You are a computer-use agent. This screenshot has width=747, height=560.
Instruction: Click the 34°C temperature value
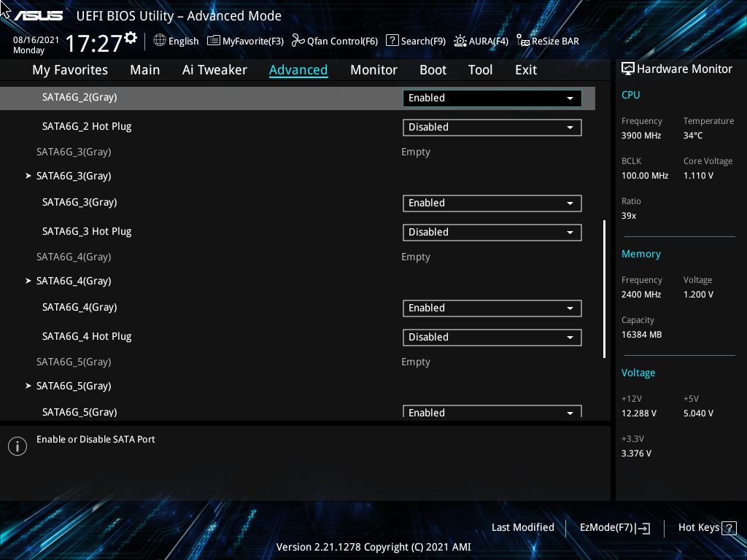point(693,136)
